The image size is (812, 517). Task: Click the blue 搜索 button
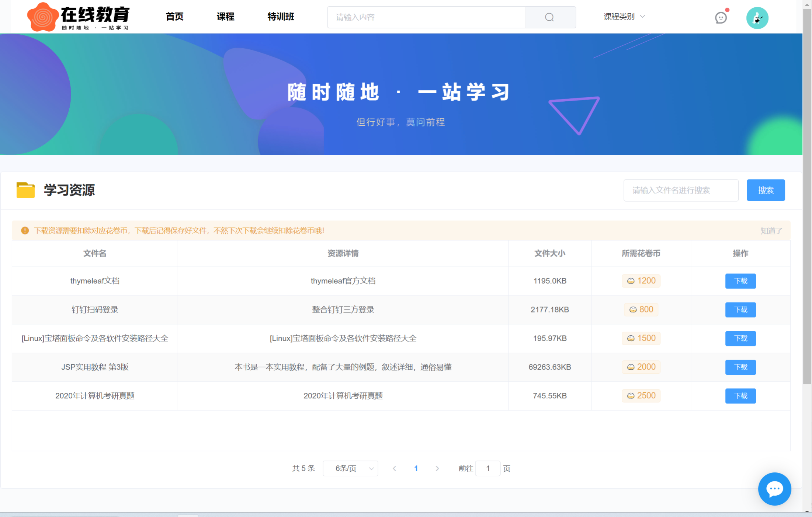coord(766,190)
